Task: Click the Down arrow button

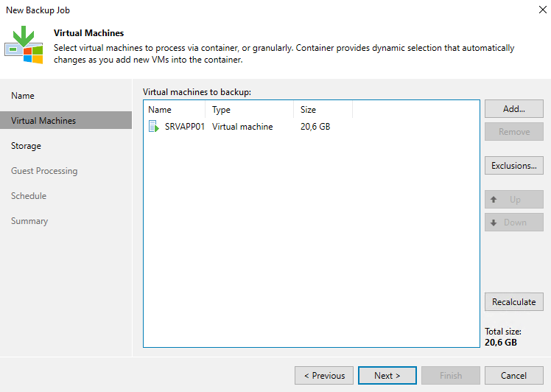Action: point(513,223)
